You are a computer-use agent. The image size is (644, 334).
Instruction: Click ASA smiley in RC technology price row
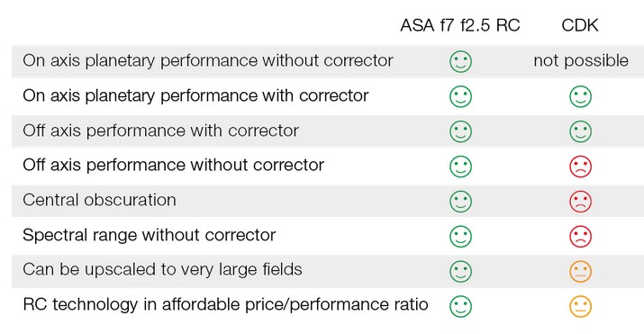pyautogui.click(x=460, y=306)
